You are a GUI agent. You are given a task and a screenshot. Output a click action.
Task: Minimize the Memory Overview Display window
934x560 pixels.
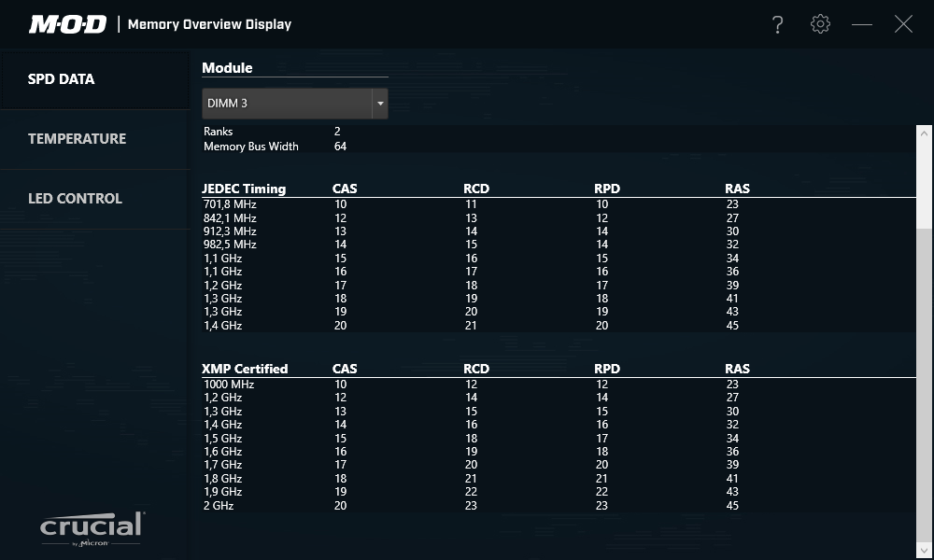pyautogui.click(x=862, y=24)
